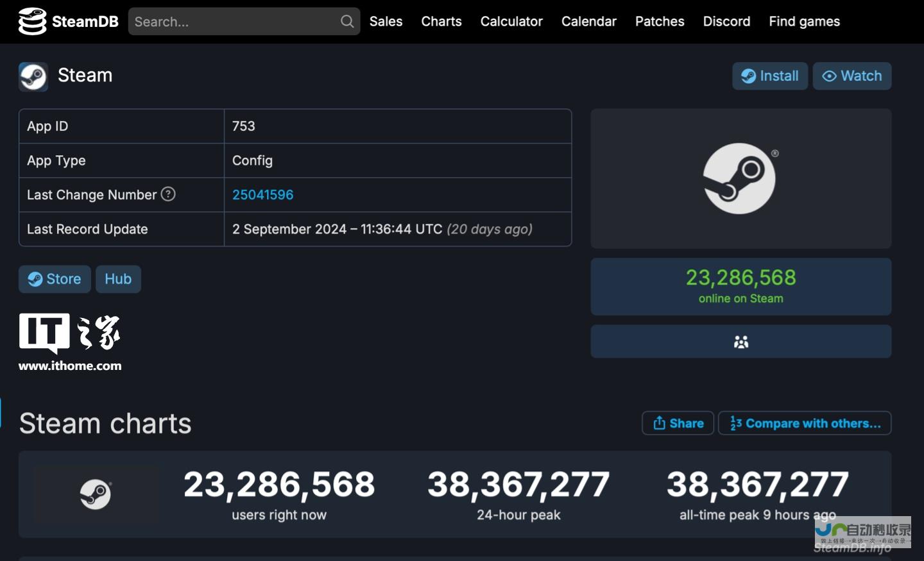Select the App ID value 753
924x561 pixels.
243,126
